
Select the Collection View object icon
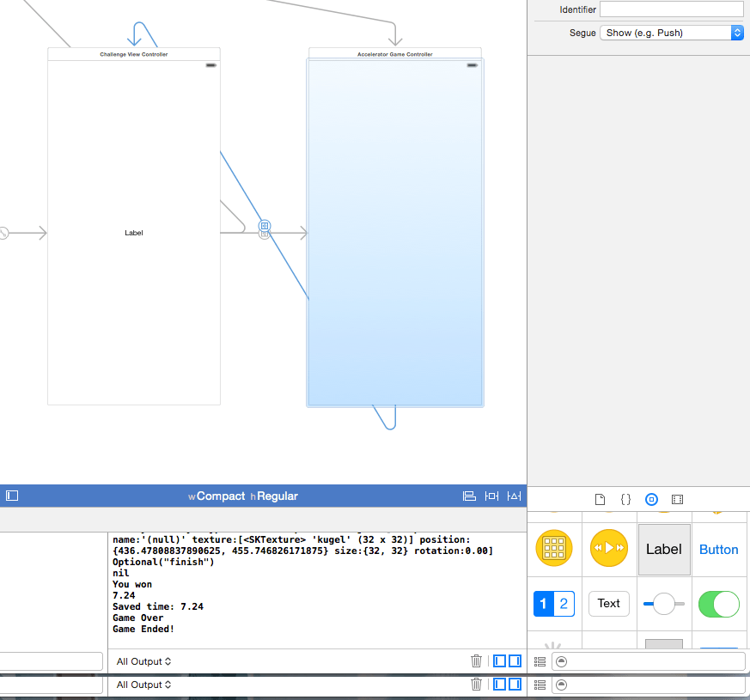coord(554,548)
